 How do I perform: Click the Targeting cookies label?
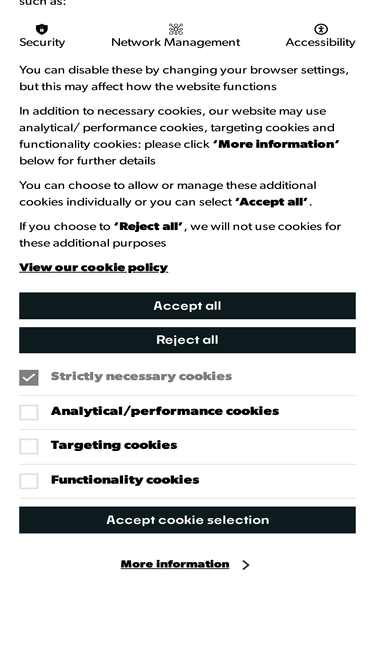pos(114,445)
